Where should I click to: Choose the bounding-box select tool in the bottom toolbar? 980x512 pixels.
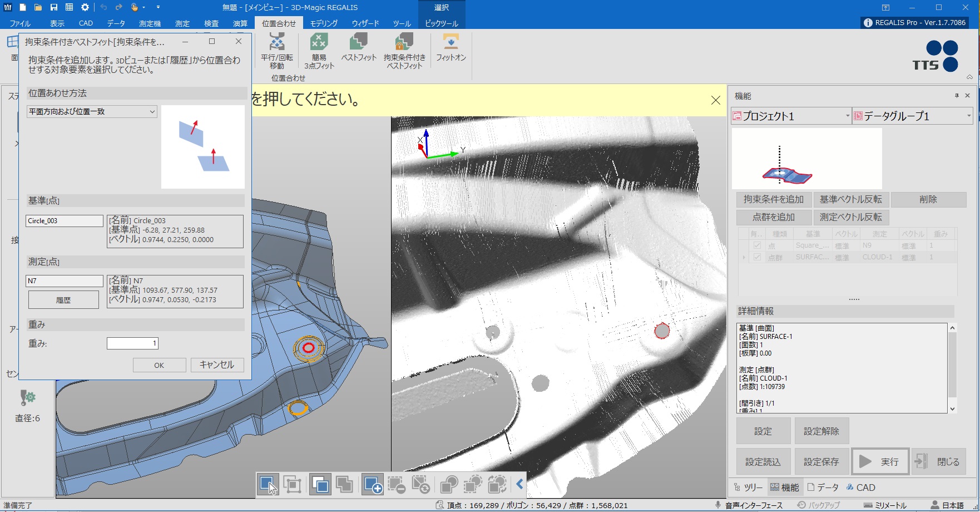click(292, 484)
